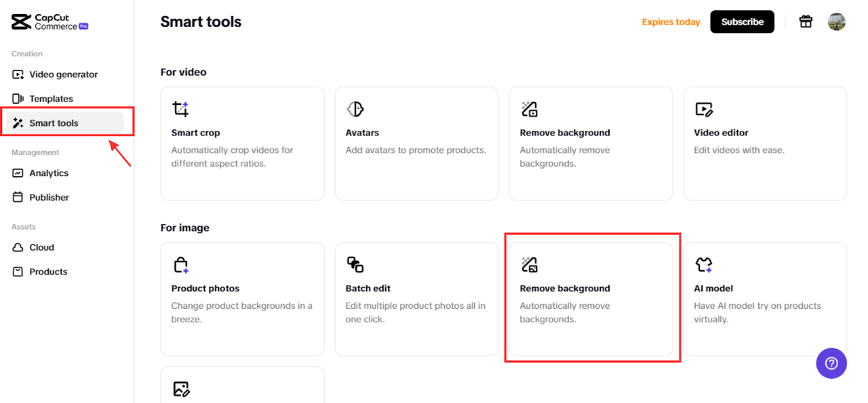Viewport: 868px width, 403px height.
Task: Open Cloud assets in the sidebar
Action: pyautogui.click(x=41, y=248)
